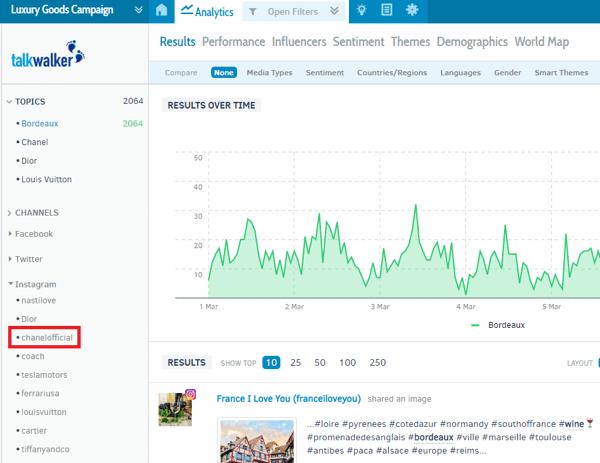Show top 250 results
This screenshot has height=463, width=600.
coord(377,363)
